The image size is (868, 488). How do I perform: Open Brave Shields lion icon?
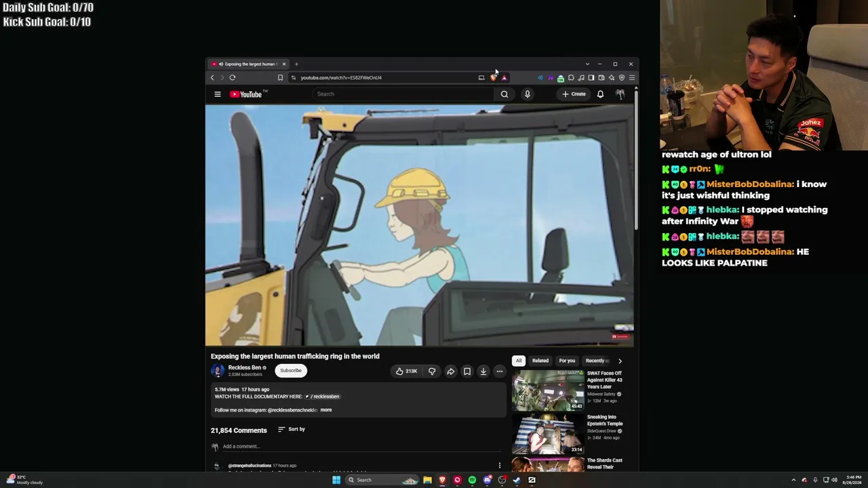pos(493,77)
